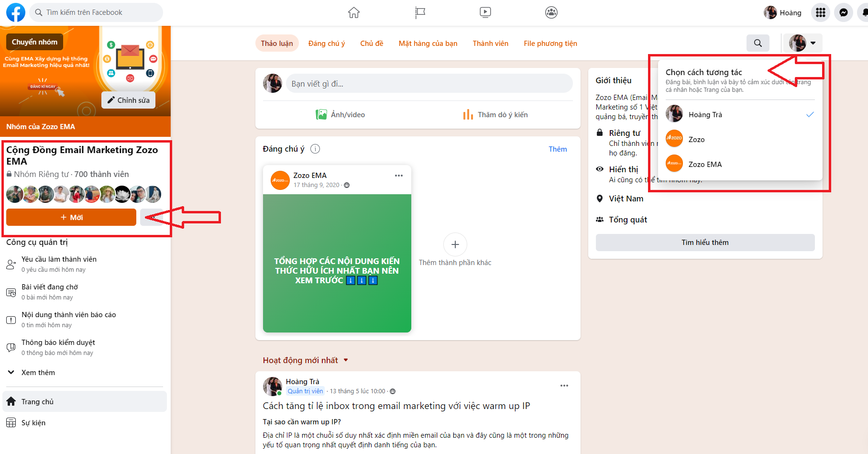Click 700 thành viên member count
868x454 pixels.
(101, 174)
